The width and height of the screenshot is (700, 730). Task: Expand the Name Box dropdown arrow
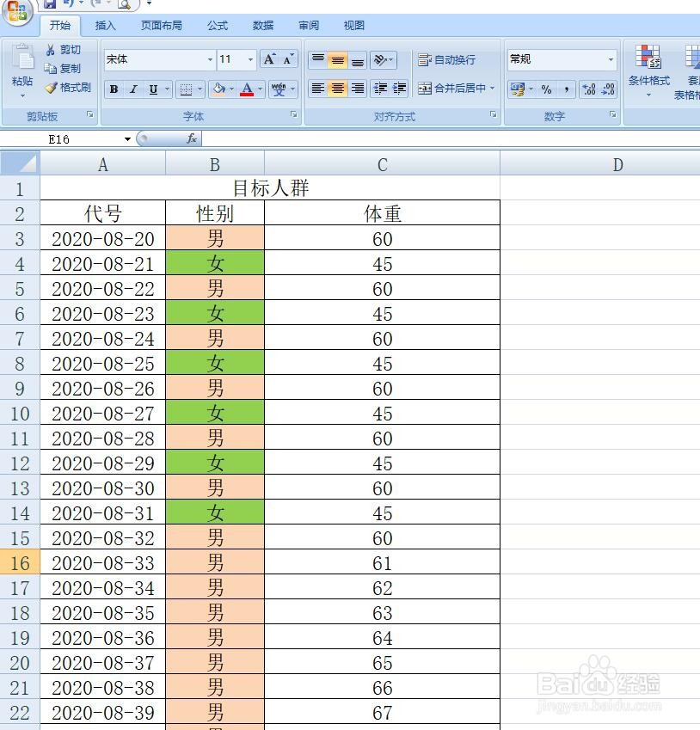click(127, 139)
